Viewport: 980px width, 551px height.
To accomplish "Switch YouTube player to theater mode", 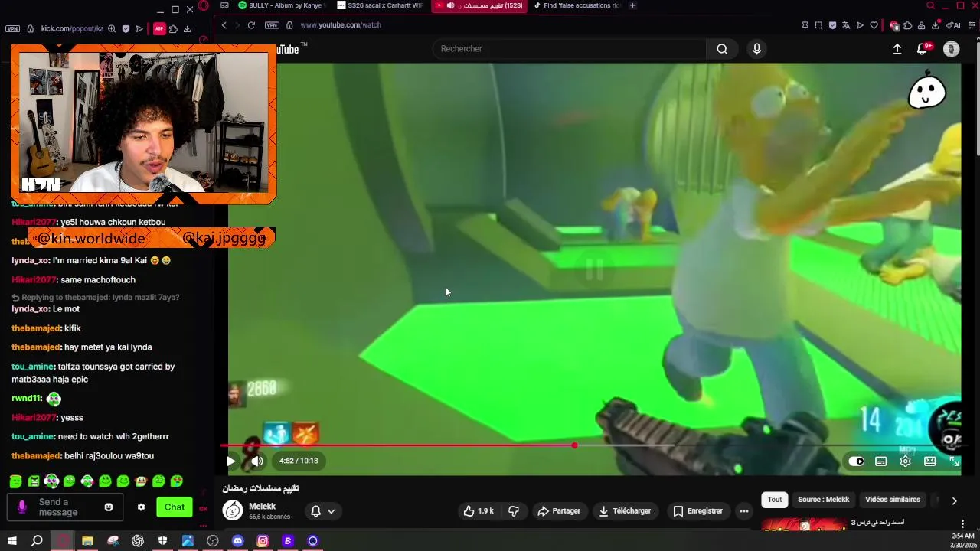I will coord(929,461).
